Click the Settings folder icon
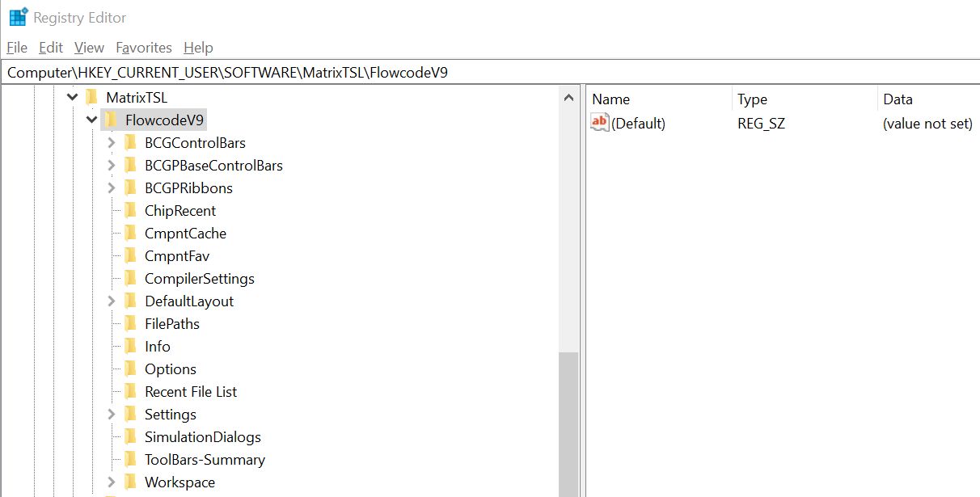The height and width of the screenshot is (497, 980). (131, 415)
